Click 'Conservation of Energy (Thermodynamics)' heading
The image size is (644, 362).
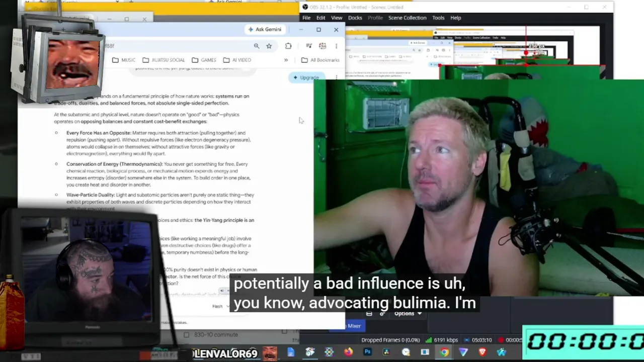pos(114,164)
